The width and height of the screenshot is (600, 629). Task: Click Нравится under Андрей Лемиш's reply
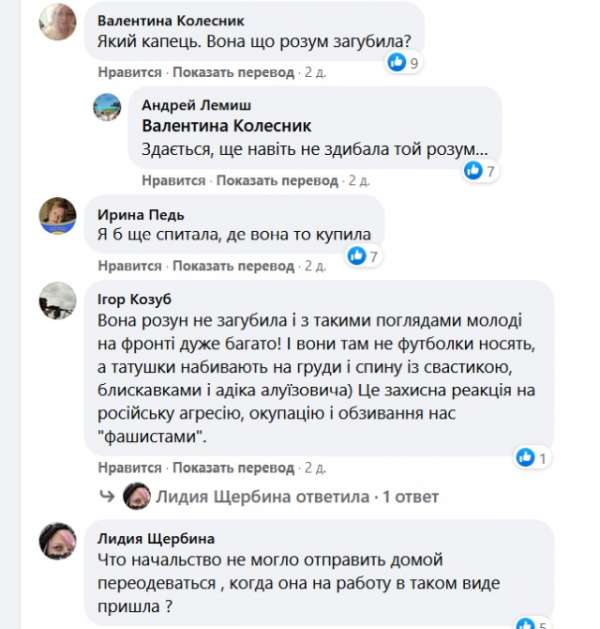pyautogui.click(x=173, y=181)
